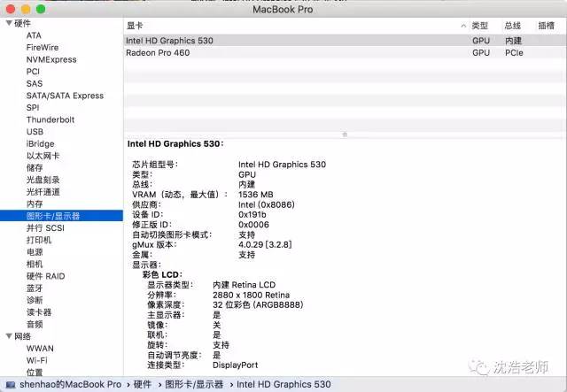Go to 硬件 in the path bar
The height and width of the screenshot is (392, 567).
143,384
